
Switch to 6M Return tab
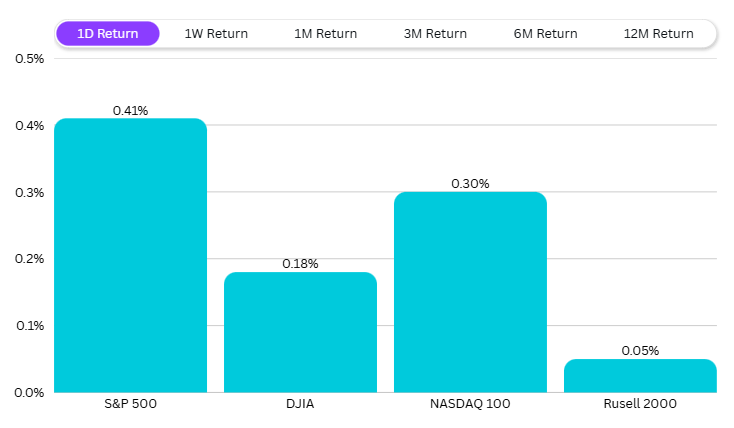[x=545, y=33]
